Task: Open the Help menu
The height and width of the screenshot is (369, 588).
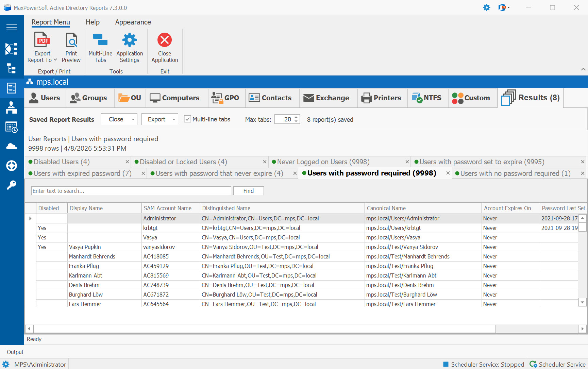Action: [93, 22]
